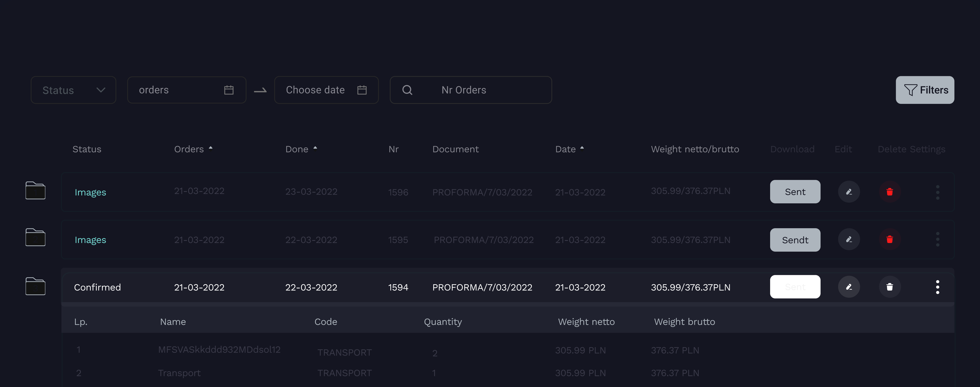Click Images status link of order 1596
980x387 pixels.
[x=90, y=192]
